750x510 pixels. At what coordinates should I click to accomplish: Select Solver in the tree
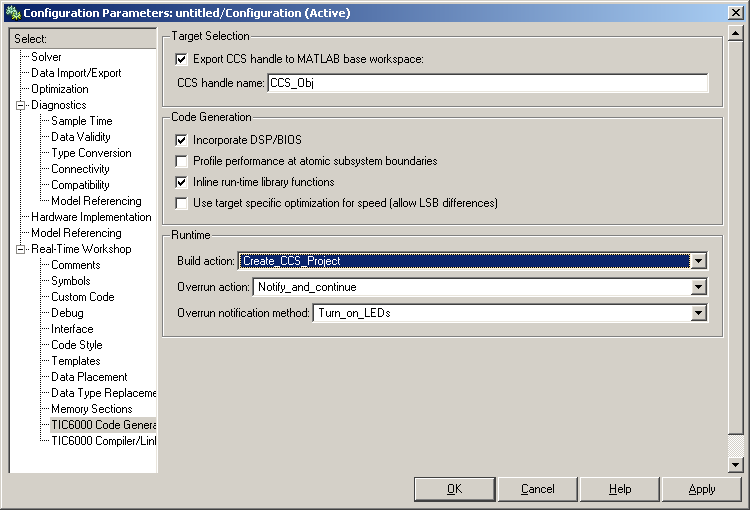(46, 57)
